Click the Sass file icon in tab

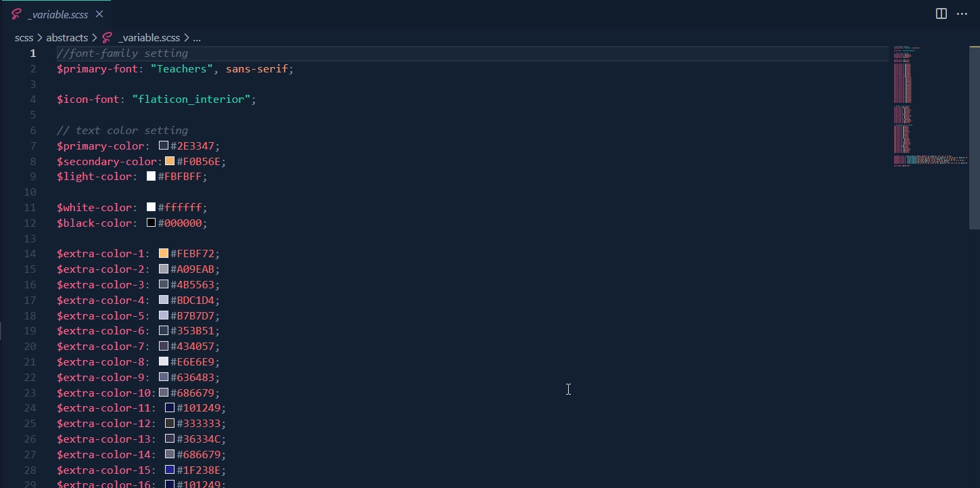(17, 14)
